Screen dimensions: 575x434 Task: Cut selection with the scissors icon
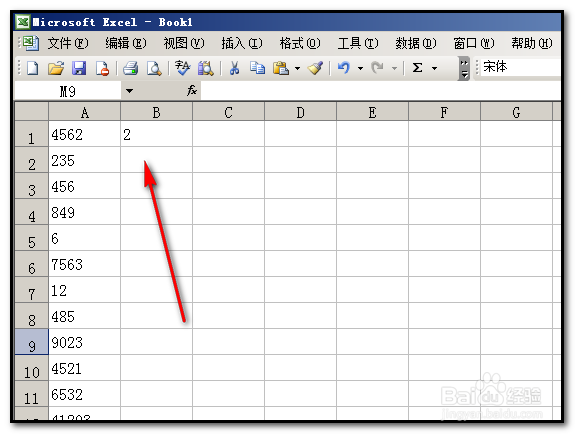pos(234,68)
